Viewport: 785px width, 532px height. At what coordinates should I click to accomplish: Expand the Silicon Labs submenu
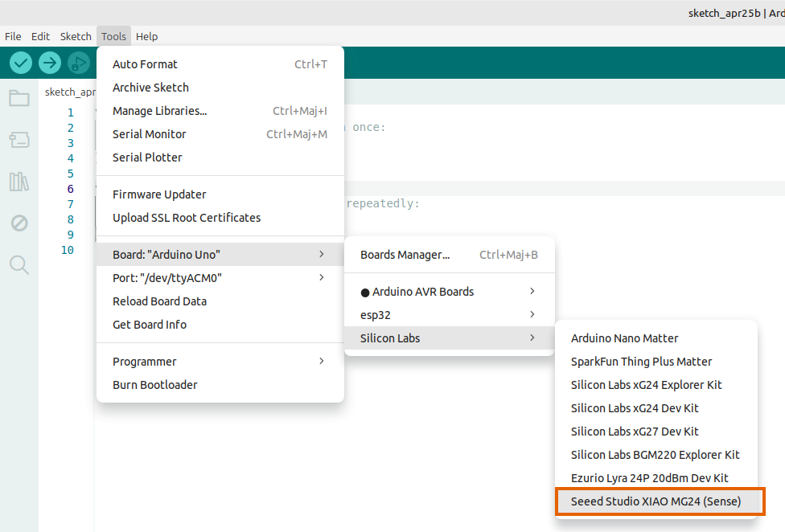[450, 338]
